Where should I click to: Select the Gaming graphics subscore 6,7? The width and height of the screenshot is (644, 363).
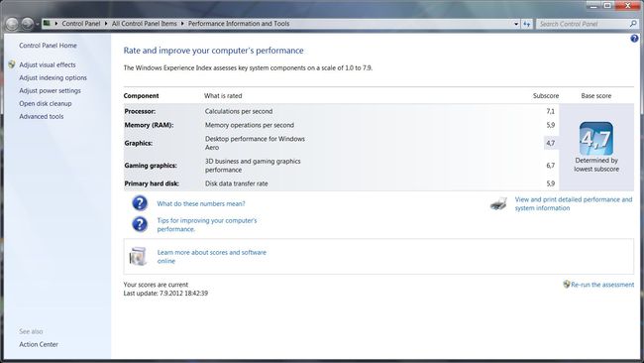tap(550, 166)
